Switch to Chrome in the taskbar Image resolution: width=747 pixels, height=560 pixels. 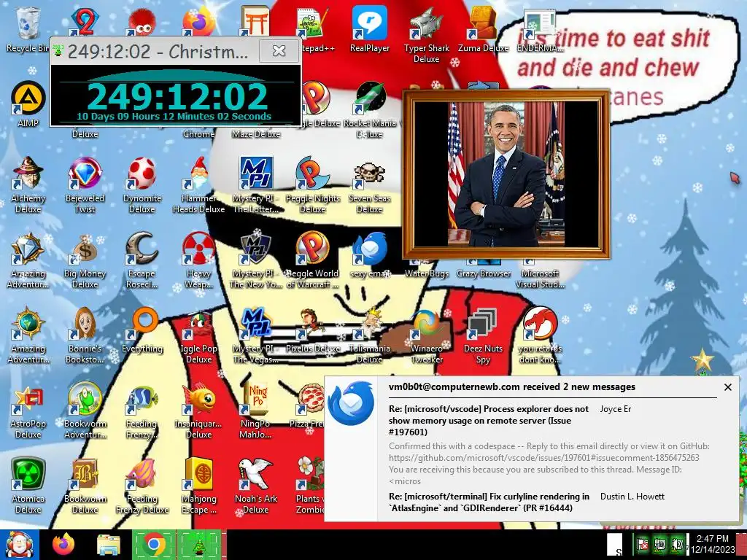[x=153, y=544]
